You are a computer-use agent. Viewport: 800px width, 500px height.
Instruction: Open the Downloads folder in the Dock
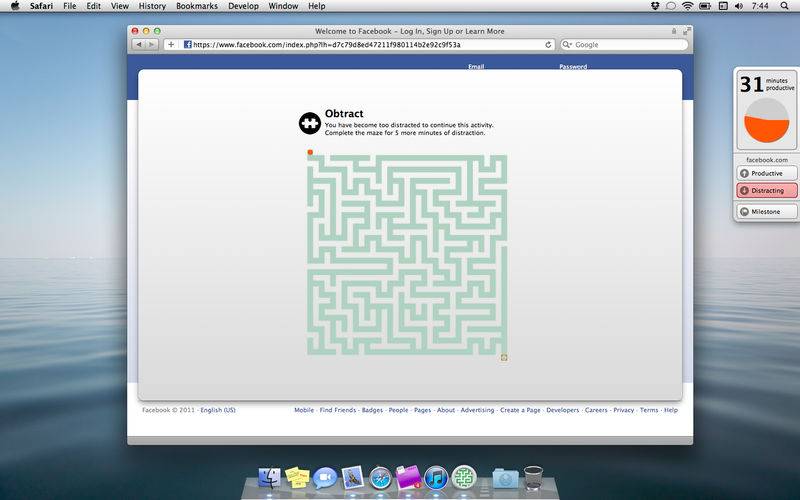tap(506, 479)
